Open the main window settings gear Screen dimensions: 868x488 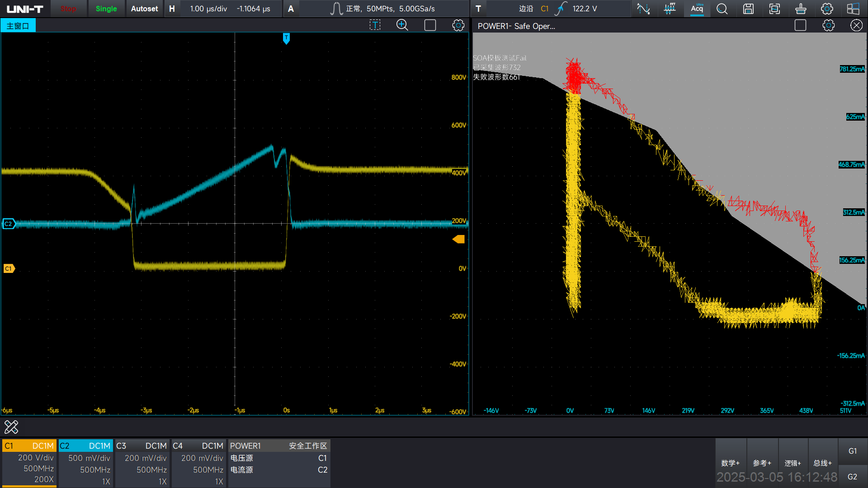(458, 25)
